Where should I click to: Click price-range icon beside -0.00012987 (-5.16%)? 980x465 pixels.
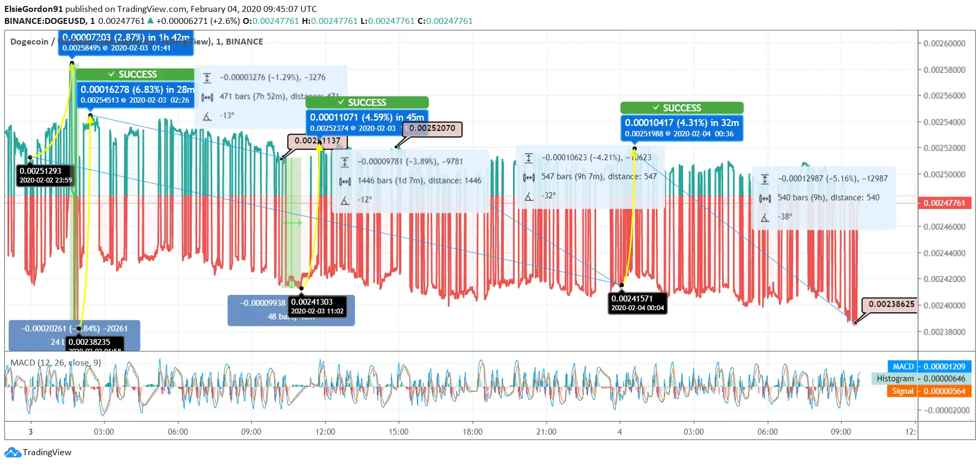coord(765,179)
